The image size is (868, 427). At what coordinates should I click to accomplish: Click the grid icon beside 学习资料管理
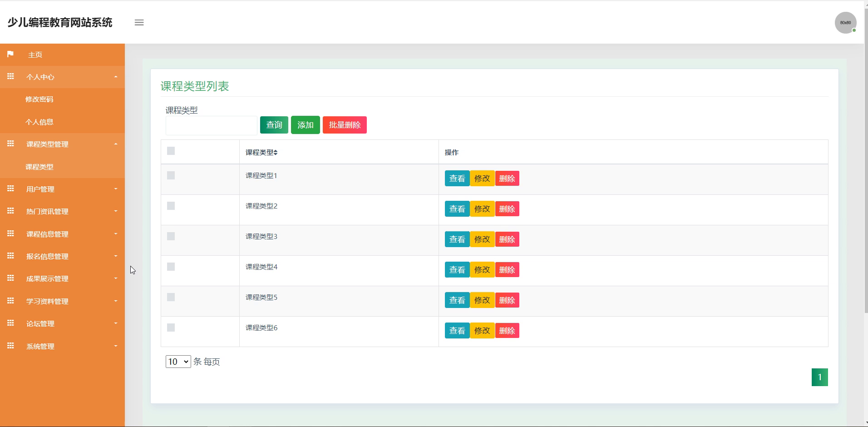pyautogui.click(x=10, y=301)
